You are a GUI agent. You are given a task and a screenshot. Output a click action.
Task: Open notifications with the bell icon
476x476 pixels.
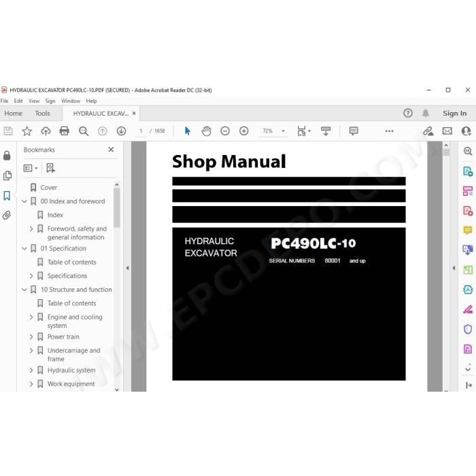click(x=426, y=114)
